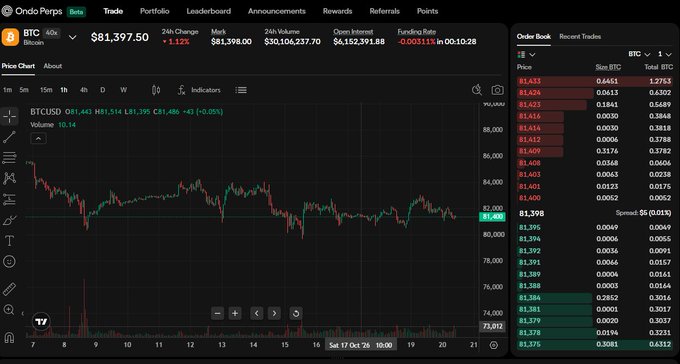Go to the Referrals page
The width and height of the screenshot is (680, 364).
pyautogui.click(x=385, y=11)
